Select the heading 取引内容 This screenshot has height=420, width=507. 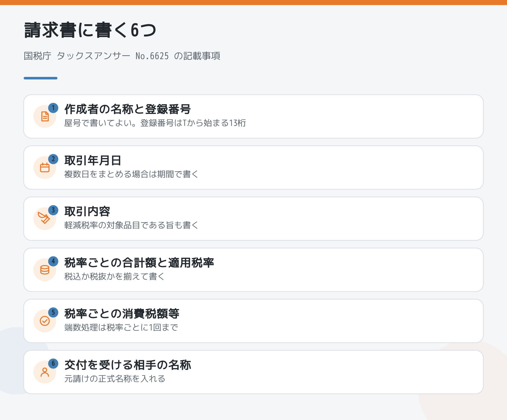(x=87, y=212)
